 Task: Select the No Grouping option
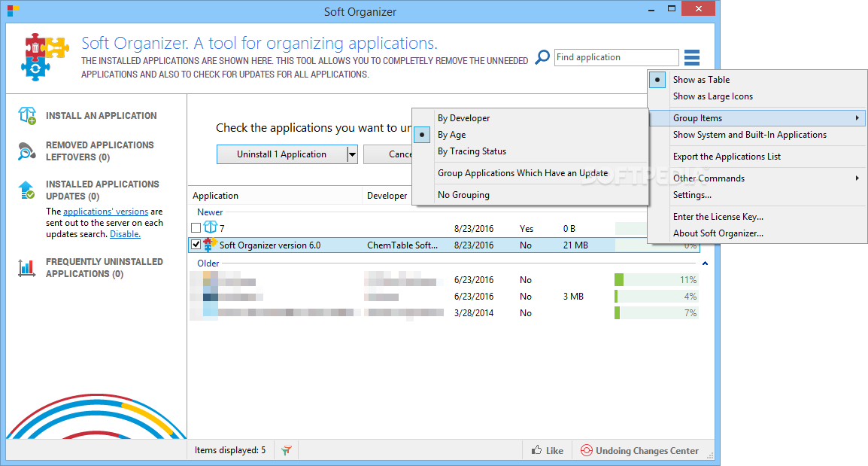[463, 195]
